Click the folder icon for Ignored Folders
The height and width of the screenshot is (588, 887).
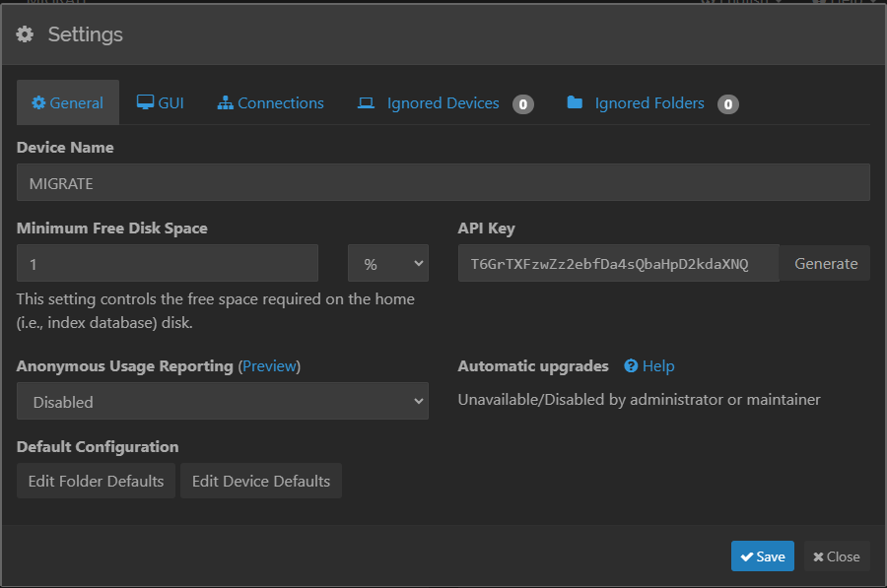575,102
